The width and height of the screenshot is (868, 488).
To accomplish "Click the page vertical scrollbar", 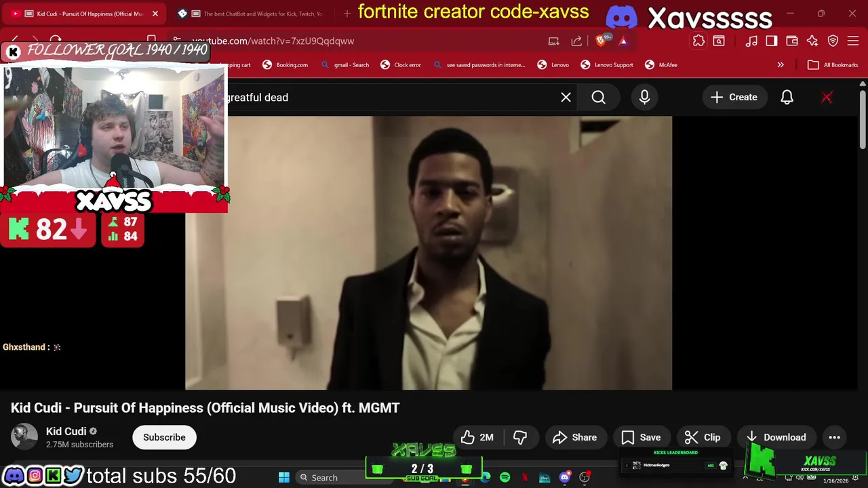I will 863,119.
